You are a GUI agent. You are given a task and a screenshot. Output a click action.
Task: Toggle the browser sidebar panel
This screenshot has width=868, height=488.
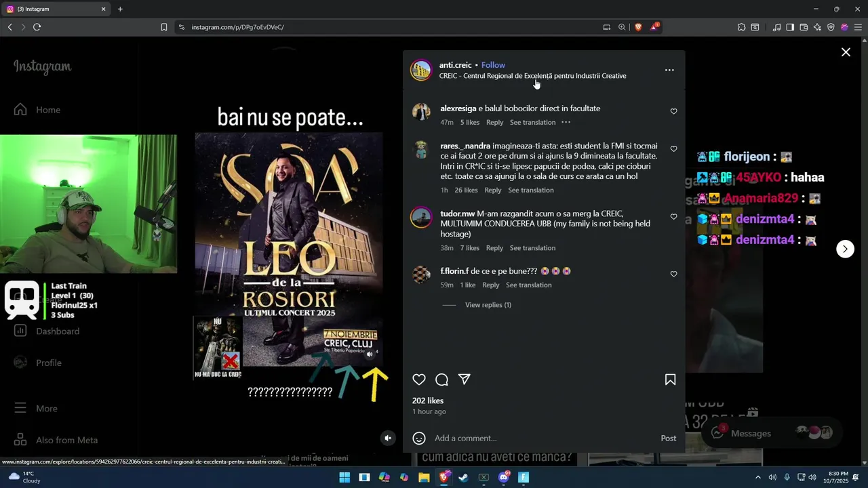click(x=790, y=27)
